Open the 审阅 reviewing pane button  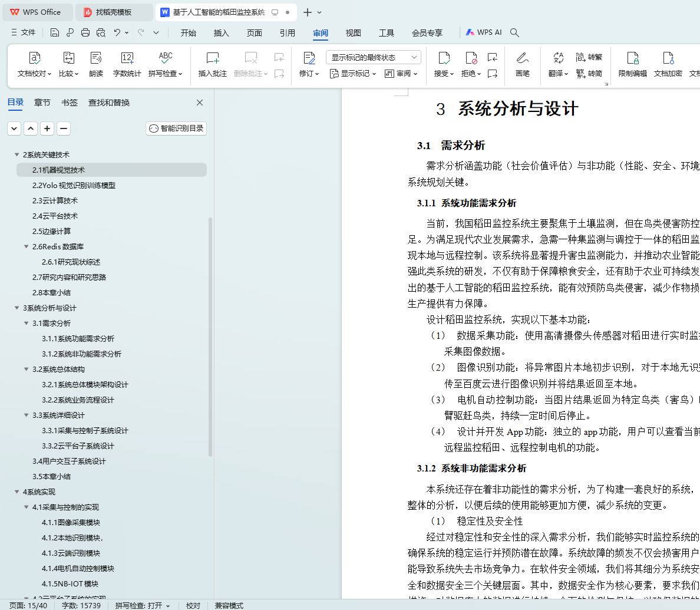pyautogui.click(x=401, y=73)
